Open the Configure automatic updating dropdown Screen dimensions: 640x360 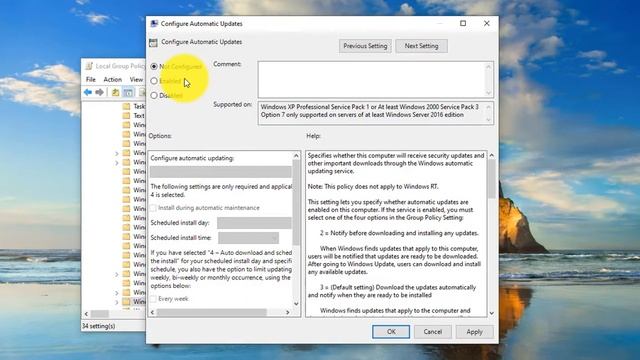coord(221,172)
